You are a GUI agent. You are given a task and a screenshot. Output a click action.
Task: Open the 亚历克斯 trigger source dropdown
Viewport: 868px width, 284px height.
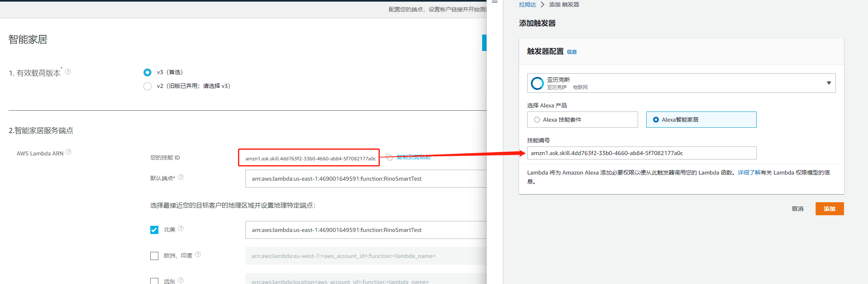681,83
